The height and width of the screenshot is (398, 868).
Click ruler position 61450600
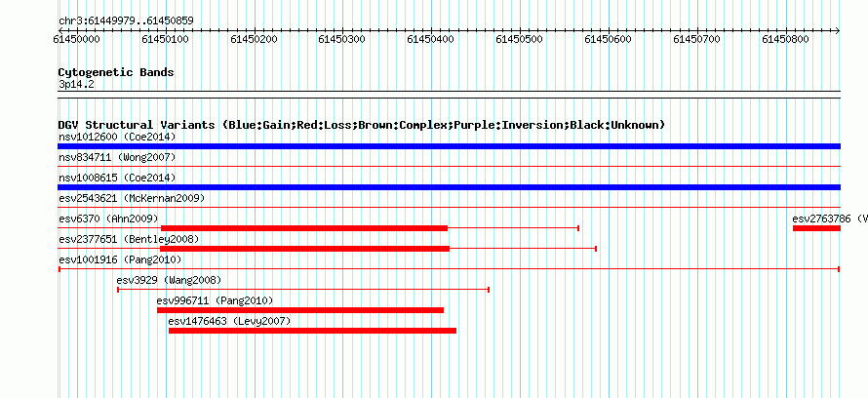pyautogui.click(x=609, y=39)
